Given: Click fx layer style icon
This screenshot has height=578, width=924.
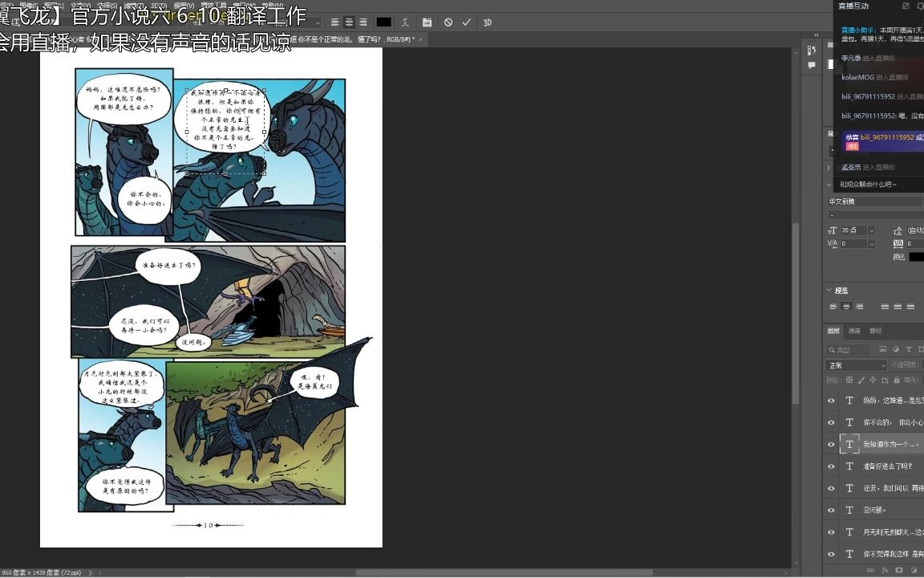Looking at the screenshot, I should (x=885, y=570).
